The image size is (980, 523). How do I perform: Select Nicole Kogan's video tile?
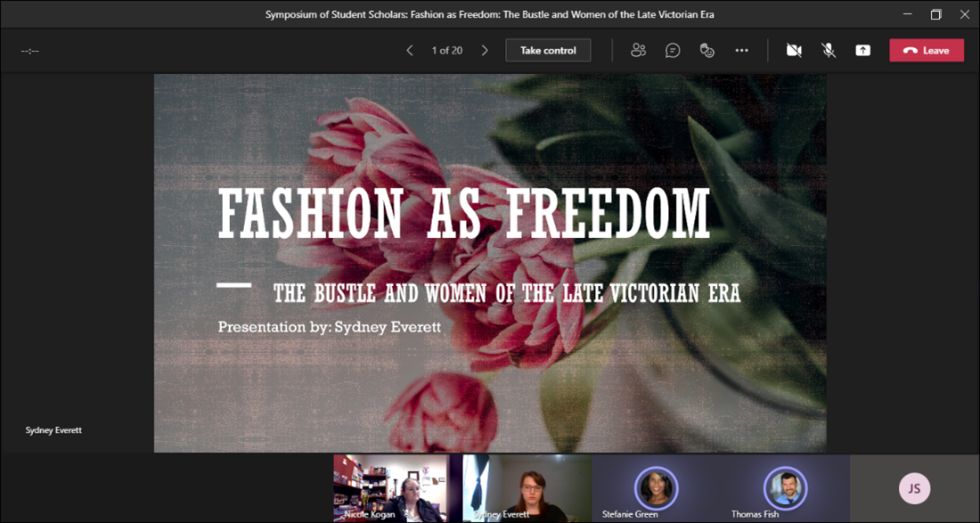coord(390,487)
